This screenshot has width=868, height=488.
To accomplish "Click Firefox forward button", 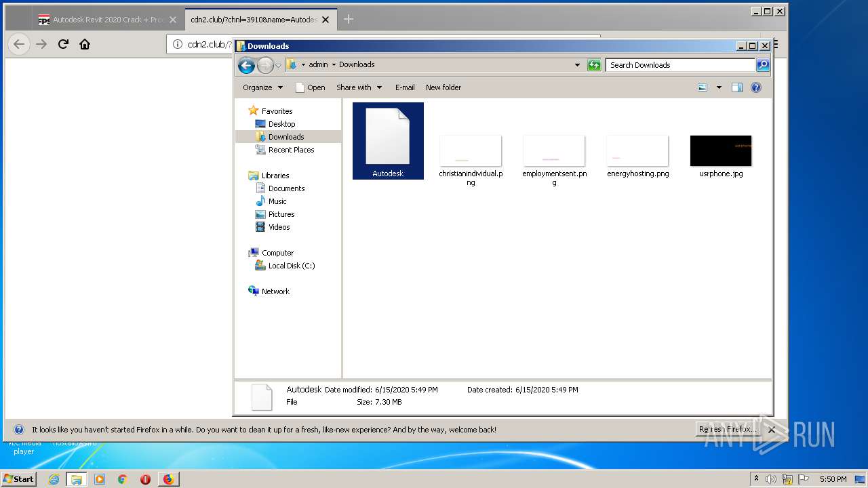I will [x=41, y=44].
